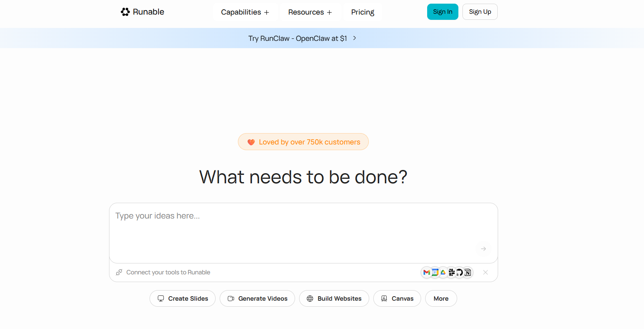Expand the Capabilities menu

(x=245, y=12)
